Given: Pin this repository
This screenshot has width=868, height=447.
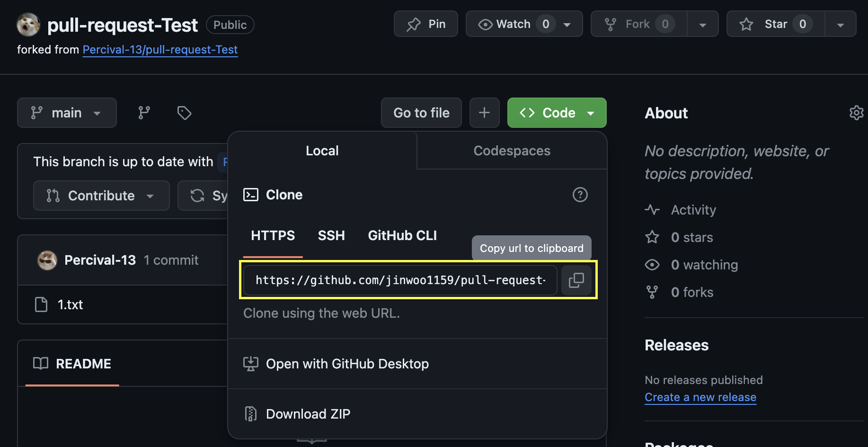Looking at the screenshot, I should (426, 24).
